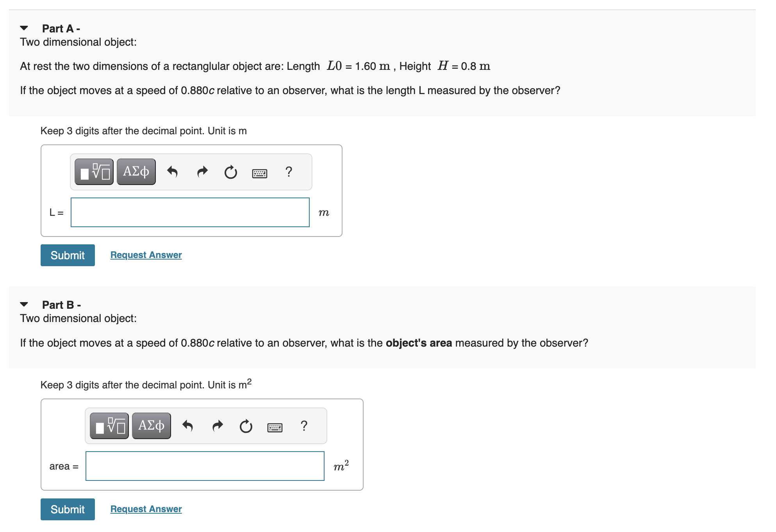Request Answer for Part B
This screenshot has height=532, width=776.
pos(146,509)
